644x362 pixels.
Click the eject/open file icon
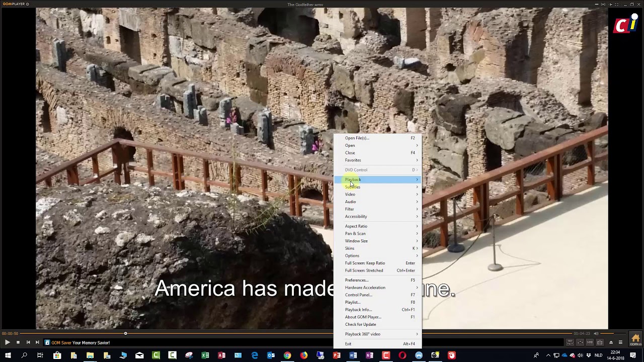click(611, 342)
